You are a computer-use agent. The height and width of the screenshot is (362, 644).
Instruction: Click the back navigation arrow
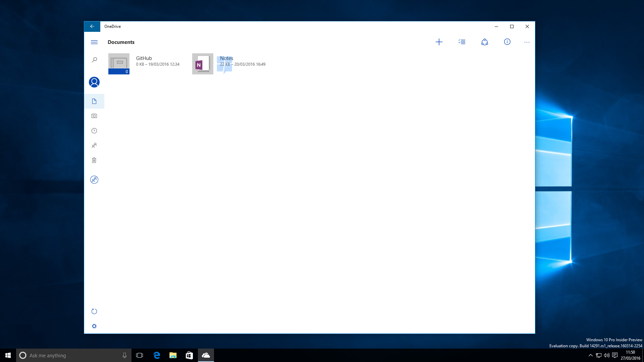coord(92,26)
